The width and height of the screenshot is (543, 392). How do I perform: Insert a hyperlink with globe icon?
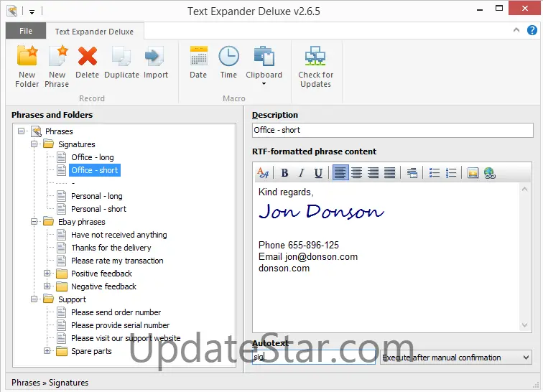[x=489, y=172]
